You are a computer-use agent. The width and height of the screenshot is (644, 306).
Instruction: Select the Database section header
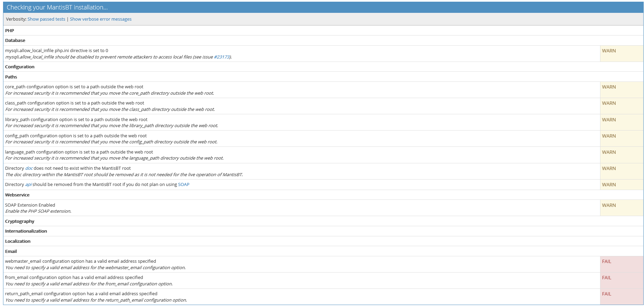tap(15, 41)
